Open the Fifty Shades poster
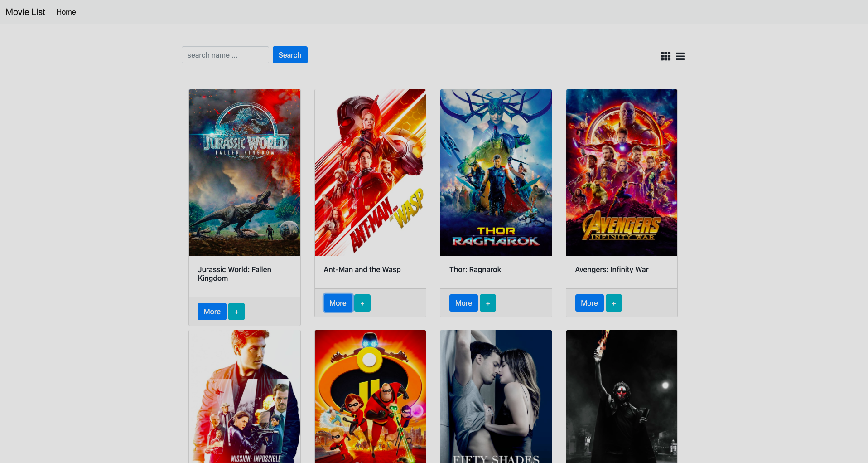 click(496, 397)
